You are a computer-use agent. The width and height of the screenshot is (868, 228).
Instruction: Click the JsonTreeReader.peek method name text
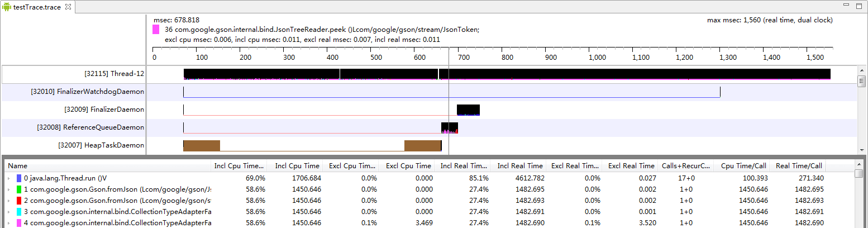click(322, 30)
